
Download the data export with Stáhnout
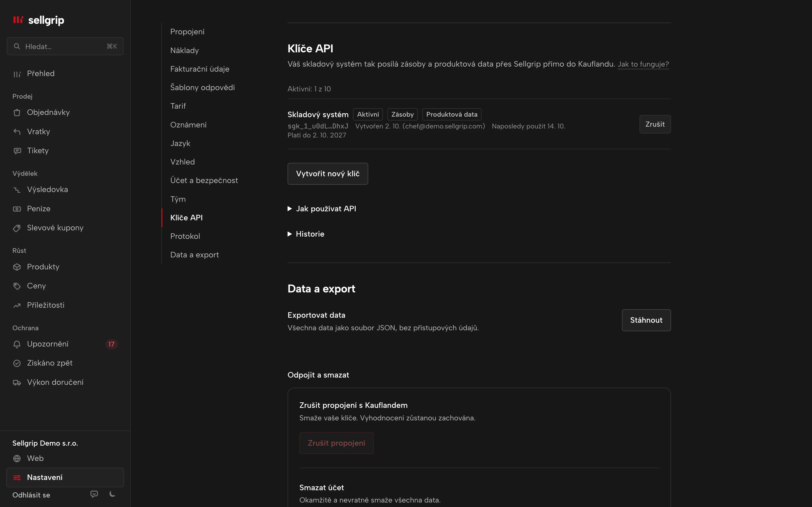pos(646,320)
